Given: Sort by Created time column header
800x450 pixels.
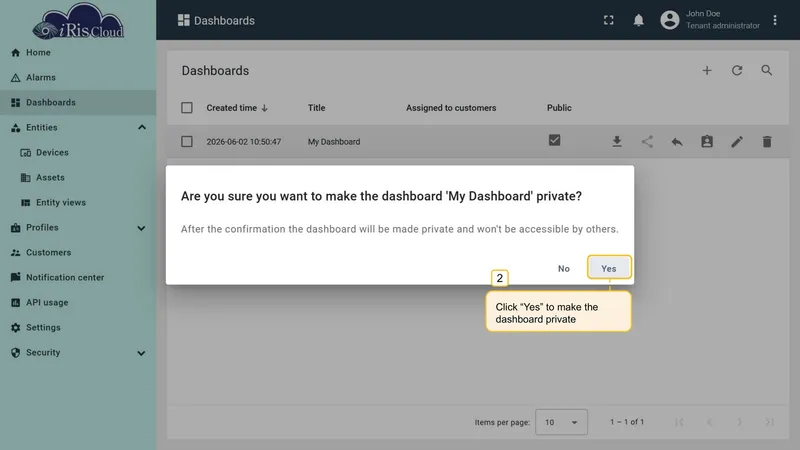Looking at the screenshot, I should (x=237, y=108).
